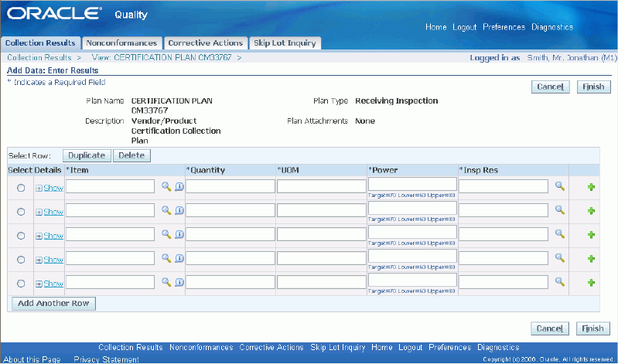Image resolution: width=618 pixels, height=364 pixels.
Task: Open Insp Res search magnifier, third row
Action: [560, 234]
